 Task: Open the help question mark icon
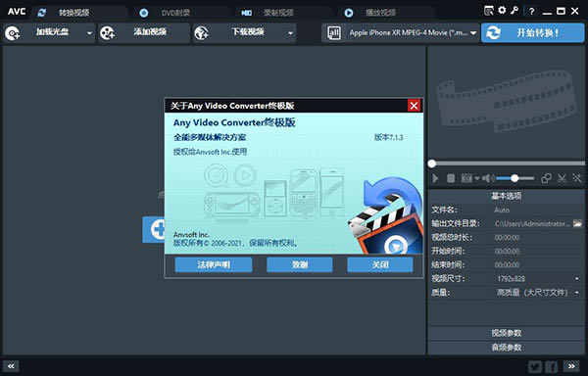[531, 11]
